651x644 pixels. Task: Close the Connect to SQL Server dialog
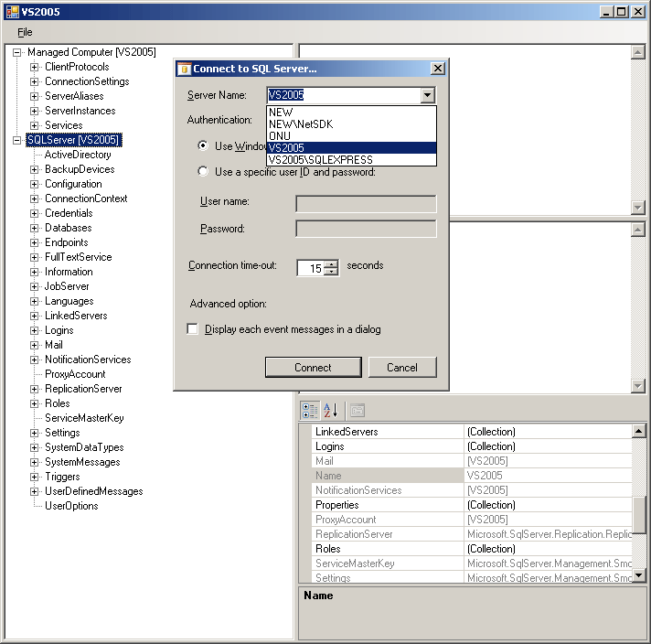click(x=438, y=68)
